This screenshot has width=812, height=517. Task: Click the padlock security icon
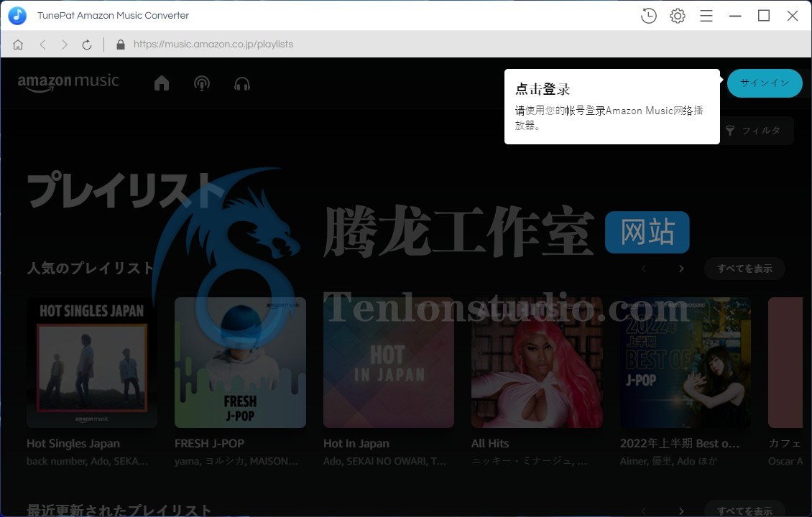click(x=121, y=45)
